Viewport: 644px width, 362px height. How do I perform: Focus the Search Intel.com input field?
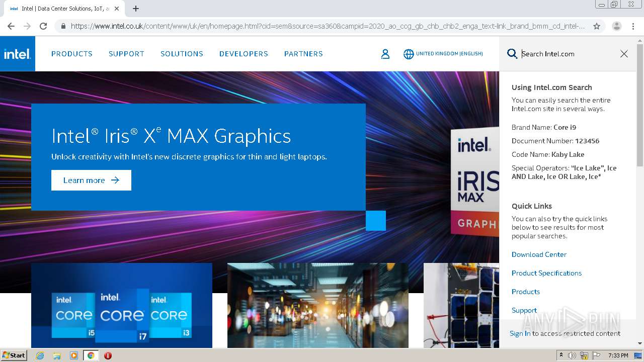(569, 54)
